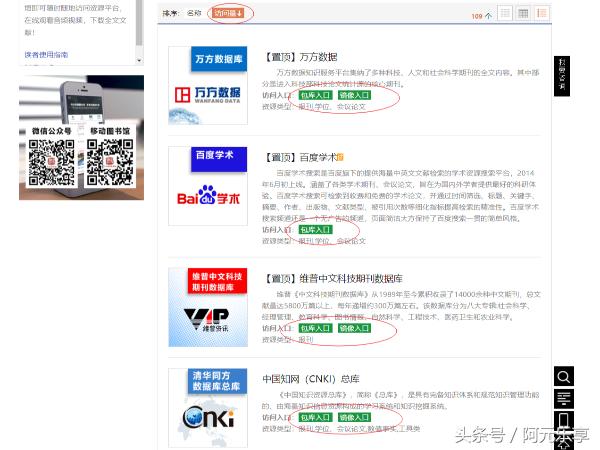This screenshot has height=450, width=600.
Task: Click 镜像入口 for 维普中文科技期刊数据库
Action: point(354,328)
